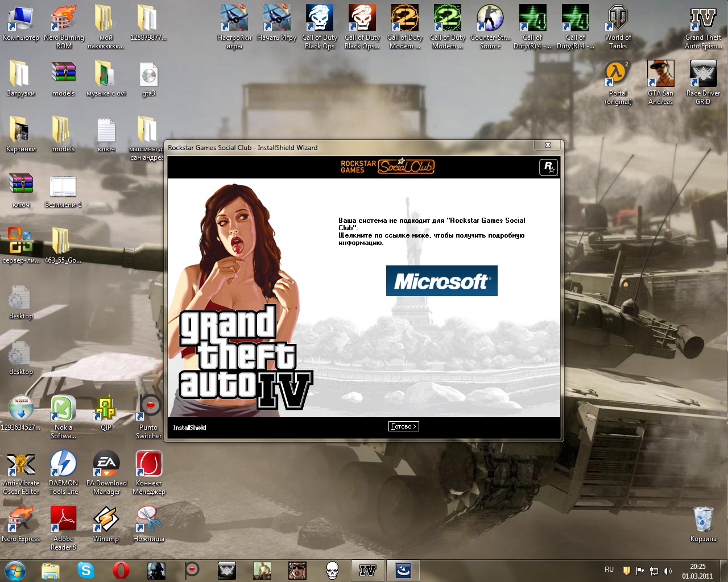Launch Call of Duty Black Ops blue-skull icon
Image resolution: width=728 pixels, height=582 pixels.
(x=320, y=26)
